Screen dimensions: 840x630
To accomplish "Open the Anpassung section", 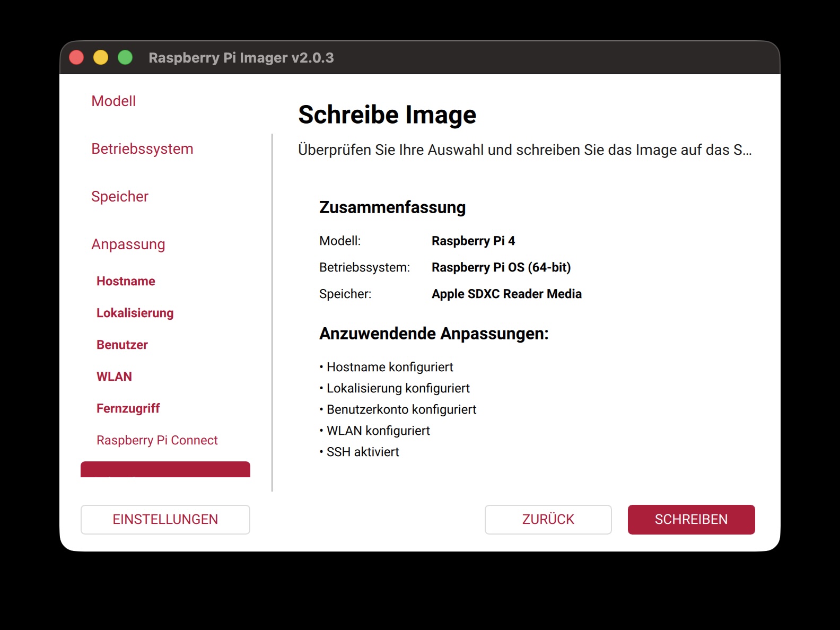I will coord(128,244).
